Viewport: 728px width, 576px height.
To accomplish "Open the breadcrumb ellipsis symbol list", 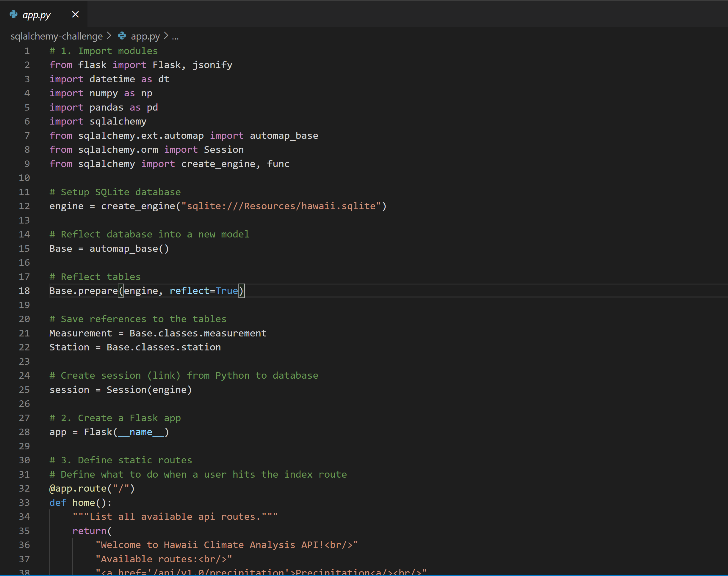I will tap(175, 37).
